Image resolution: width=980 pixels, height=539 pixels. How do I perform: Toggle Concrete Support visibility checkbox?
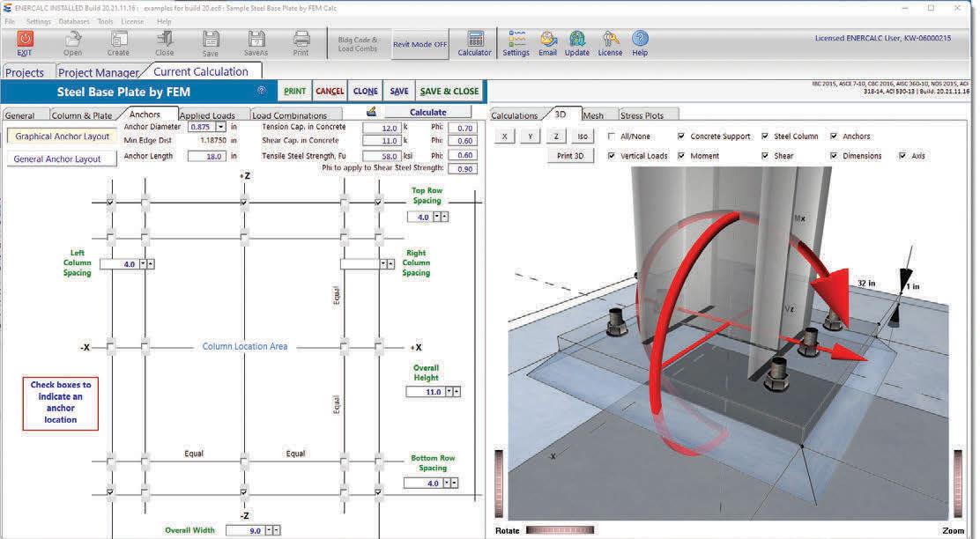click(681, 137)
